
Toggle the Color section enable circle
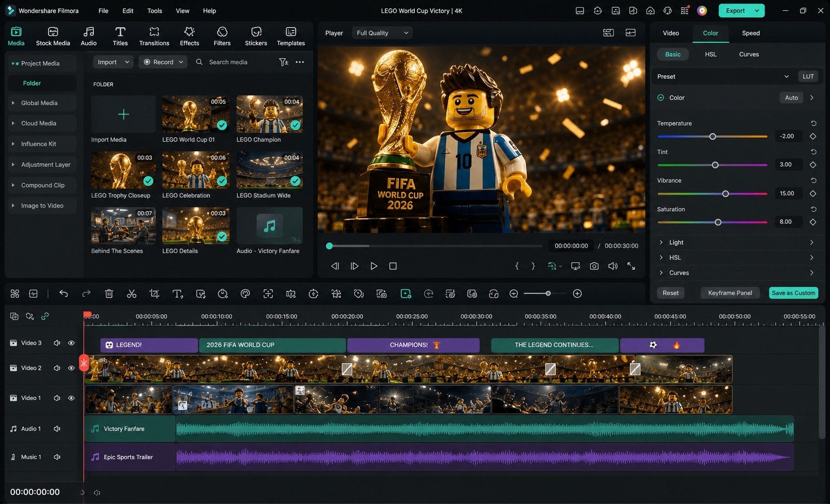tap(661, 97)
